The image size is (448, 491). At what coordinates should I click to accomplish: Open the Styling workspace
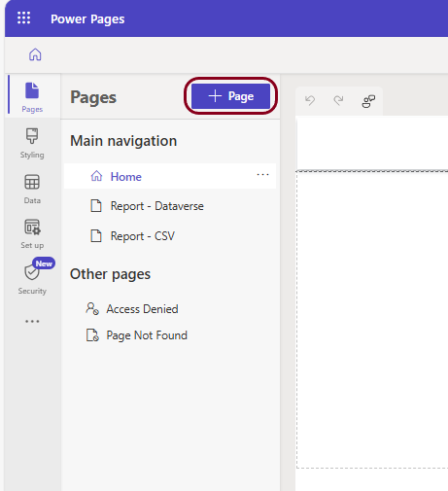point(32,143)
